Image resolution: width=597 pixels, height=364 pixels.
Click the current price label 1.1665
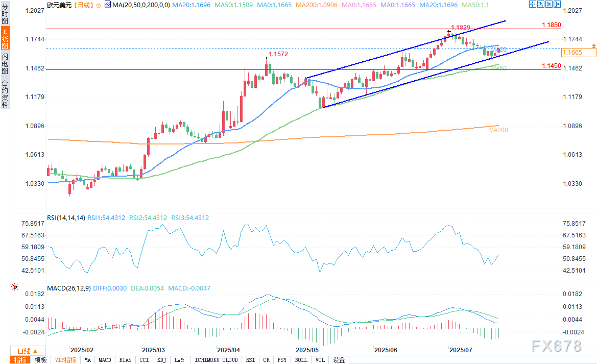coord(571,53)
